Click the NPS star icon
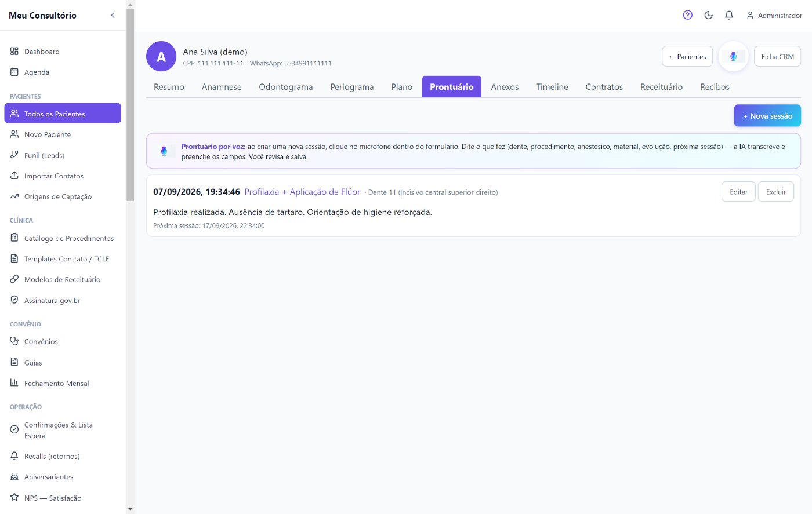The image size is (812, 514). pyautogui.click(x=14, y=497)
